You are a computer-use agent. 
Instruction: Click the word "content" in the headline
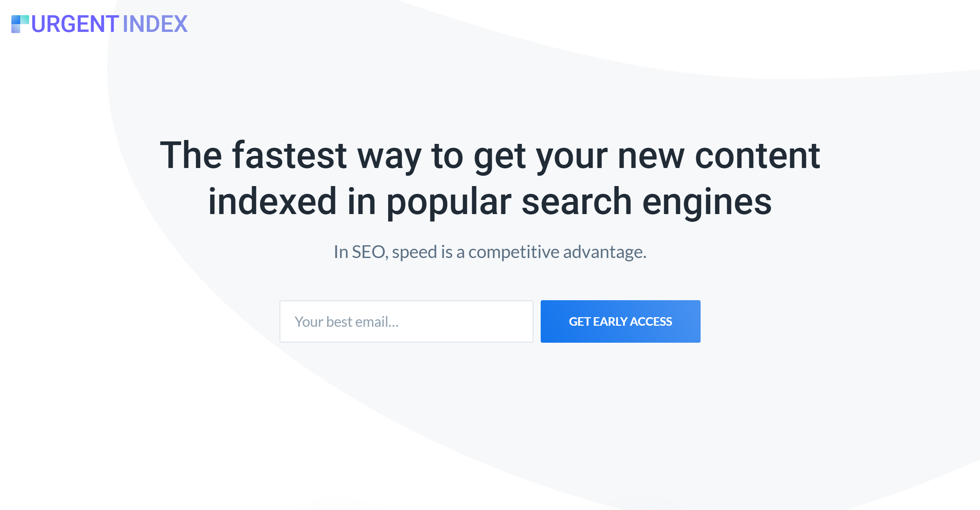click(757, 156)
